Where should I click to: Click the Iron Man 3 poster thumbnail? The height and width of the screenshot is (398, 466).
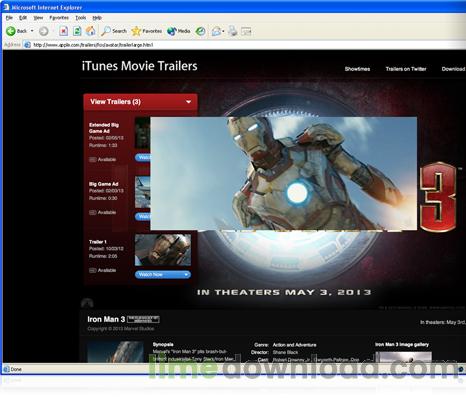click(x=115, y=352)
